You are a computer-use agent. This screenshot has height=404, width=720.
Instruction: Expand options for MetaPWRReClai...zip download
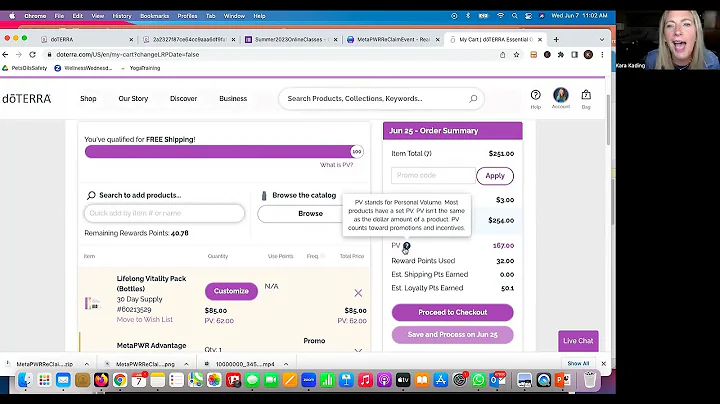tap(86, 364)
